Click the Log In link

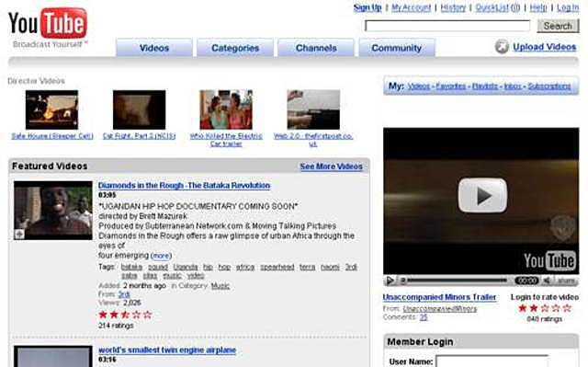[x=568, y=7]
